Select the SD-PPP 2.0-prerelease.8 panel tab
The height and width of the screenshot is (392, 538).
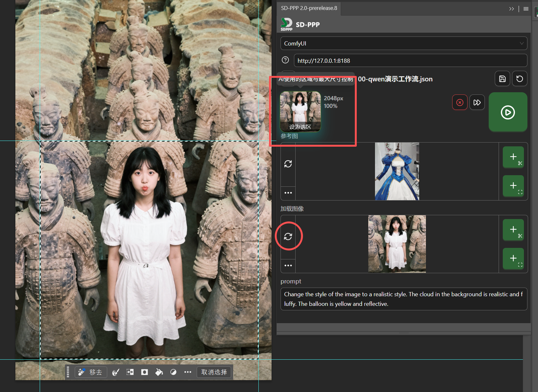(x=309, y=8)
